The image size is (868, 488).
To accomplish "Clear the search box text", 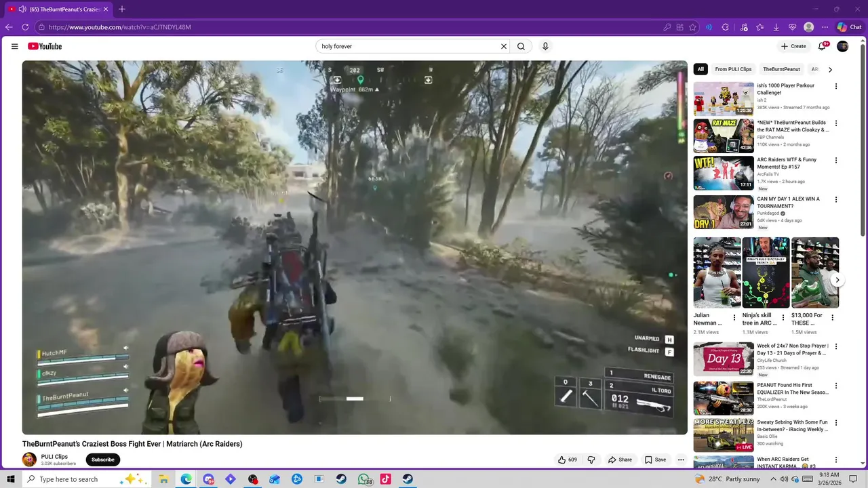I will click(504, 46).
